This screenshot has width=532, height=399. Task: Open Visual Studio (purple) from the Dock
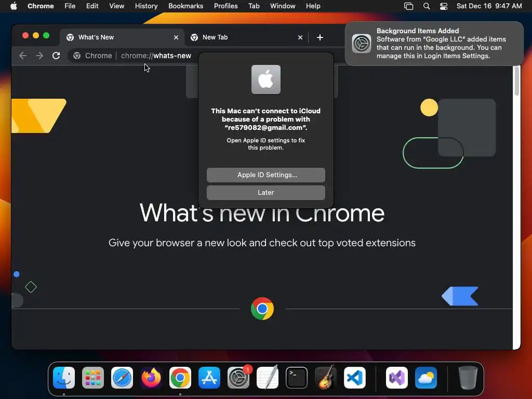[x=397, y=378]
